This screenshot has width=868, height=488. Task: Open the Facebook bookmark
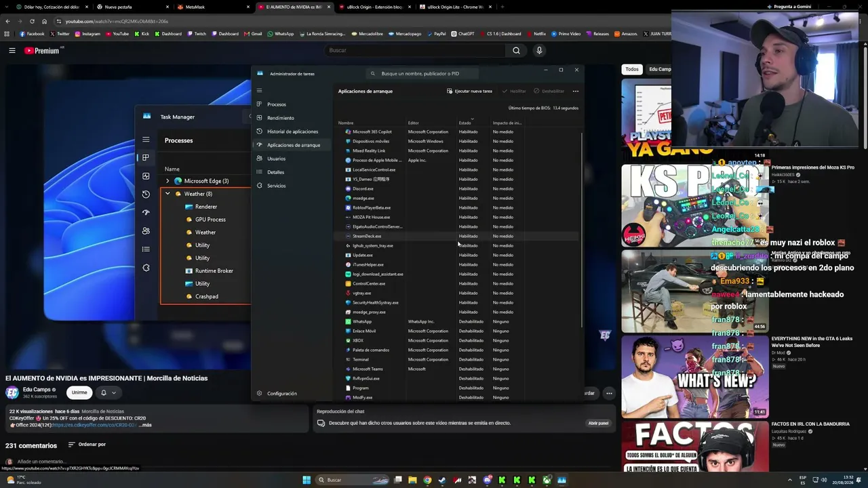coord(32,34)
